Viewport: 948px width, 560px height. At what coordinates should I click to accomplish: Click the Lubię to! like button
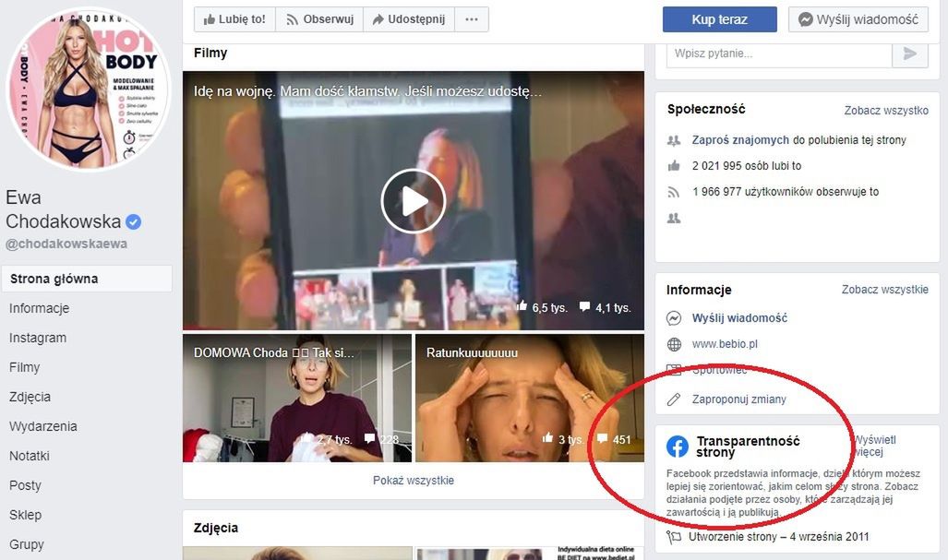point(234,19)
